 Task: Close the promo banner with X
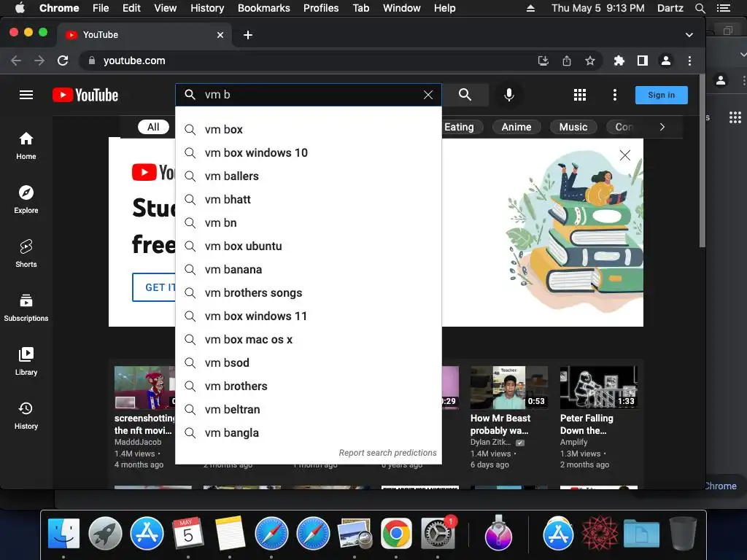(624, 155)
